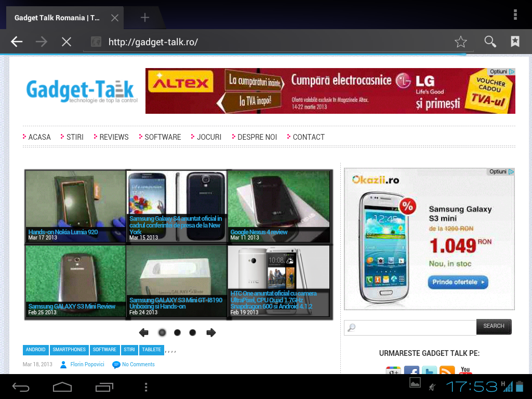Click Optiuni on the Altex banner
The width and height of the screenshot is (532, 399).
coord(502,72)
